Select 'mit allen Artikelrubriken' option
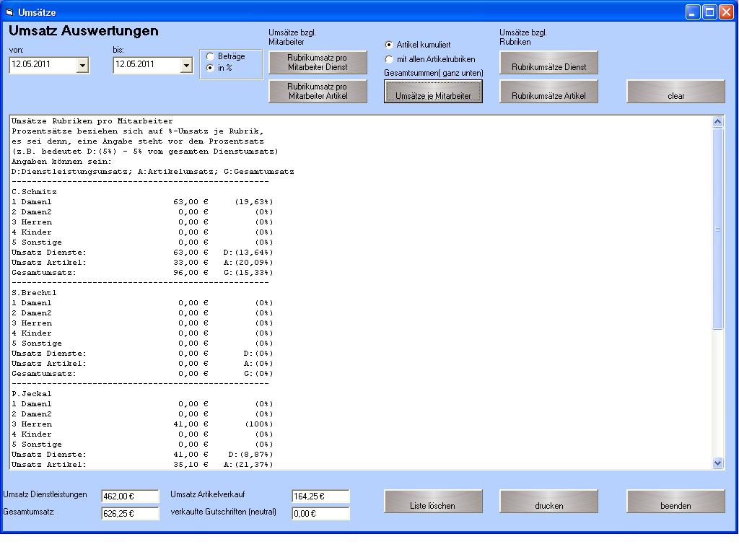 click(390, 59)
